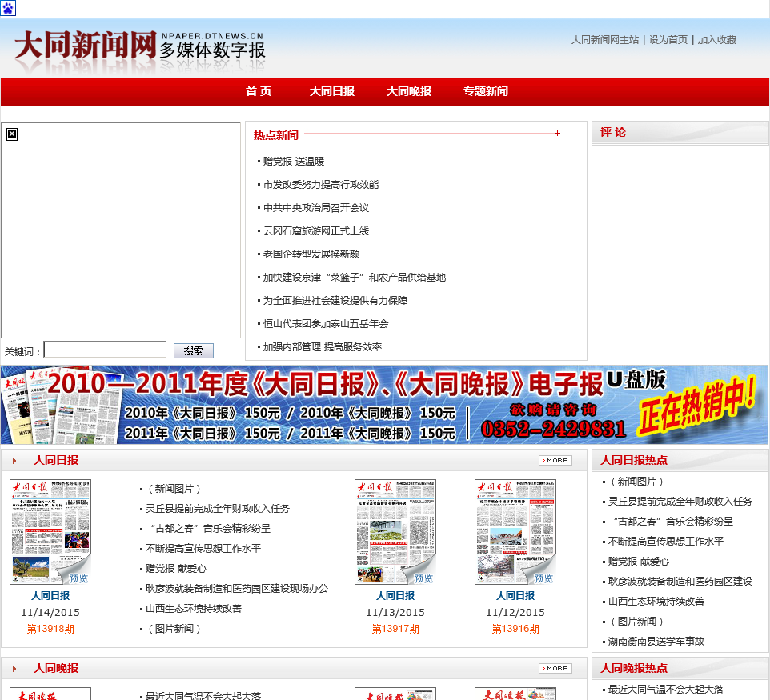Open 山西生态环境持续改善 in center list
This screenshot has height=700, width=770.
tap(194, 609)
